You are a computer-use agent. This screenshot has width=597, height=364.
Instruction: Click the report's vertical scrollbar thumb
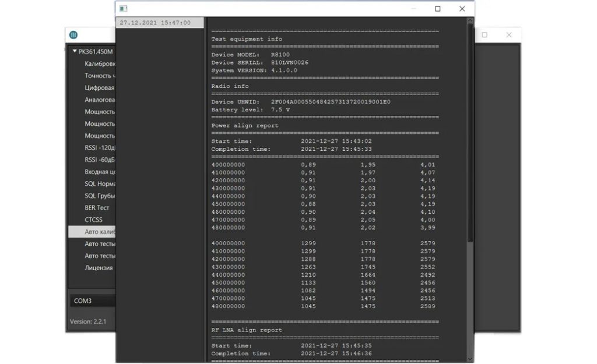tap(470, 128)
